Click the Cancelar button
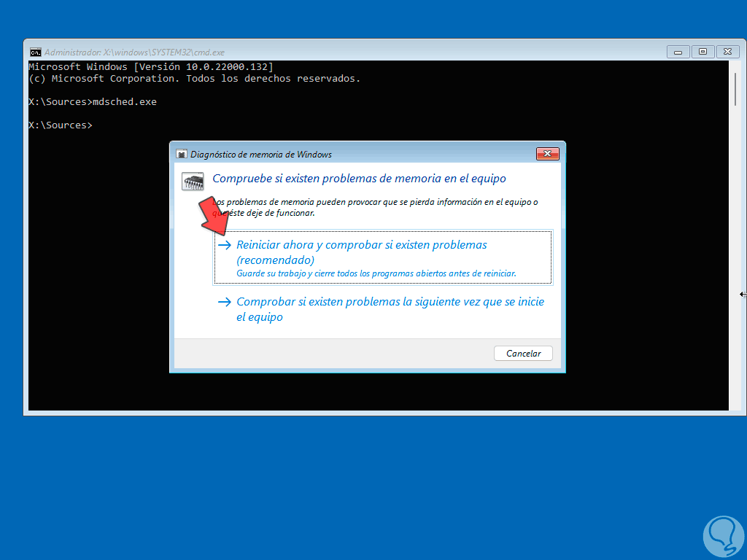747x560 pixels. [523, 354]
